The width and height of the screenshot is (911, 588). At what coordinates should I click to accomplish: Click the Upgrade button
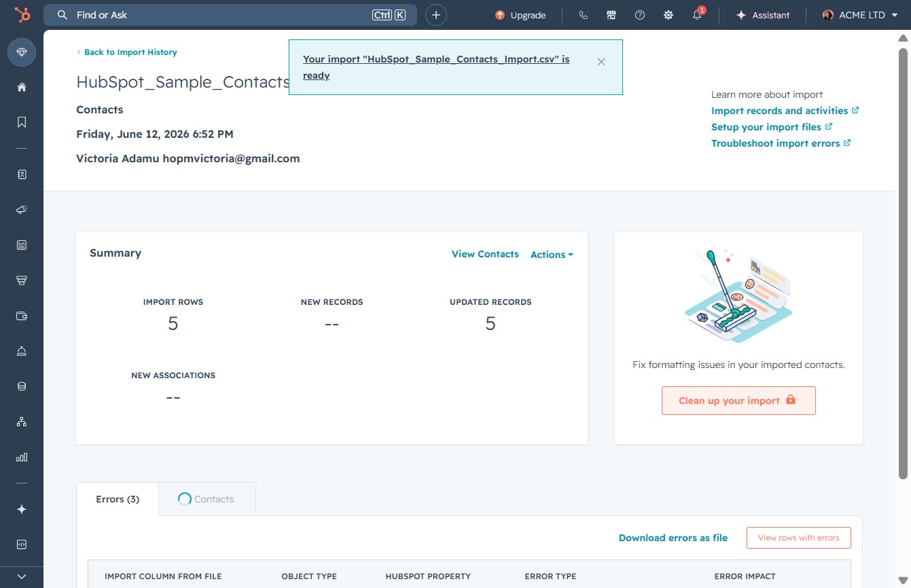(x=520, y=15)
